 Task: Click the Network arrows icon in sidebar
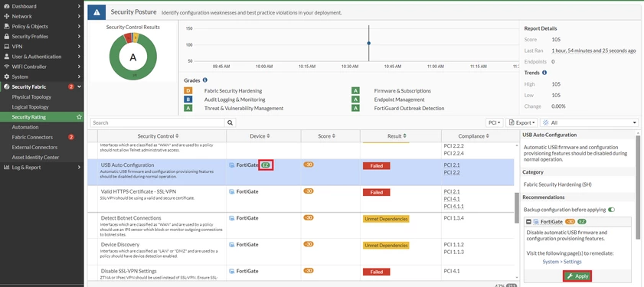coord(6,16)
